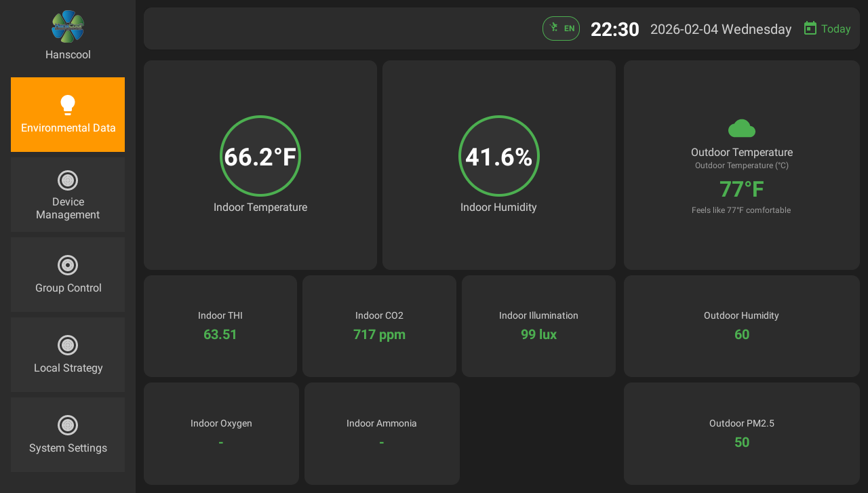This screenshot has height=493, width=868.
Task: Click the Hanscool fan logo
Action: (68, 26)
